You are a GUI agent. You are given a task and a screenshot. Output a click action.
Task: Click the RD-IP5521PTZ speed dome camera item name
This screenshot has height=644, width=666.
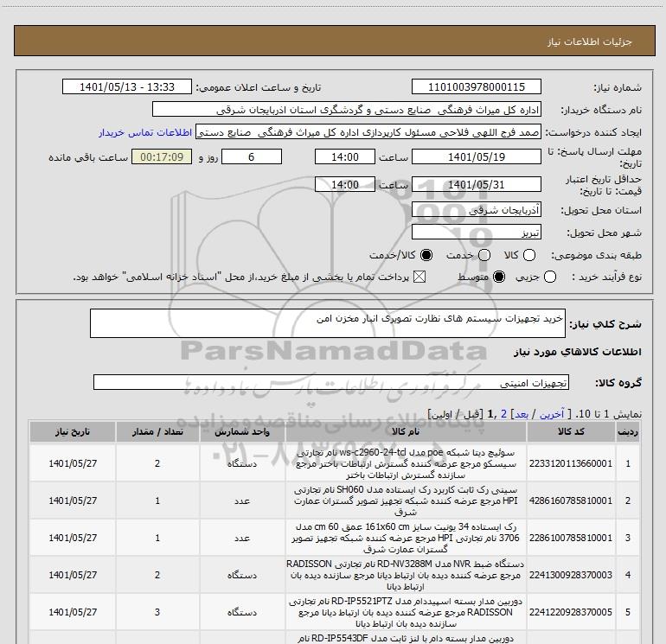[406, 612]
